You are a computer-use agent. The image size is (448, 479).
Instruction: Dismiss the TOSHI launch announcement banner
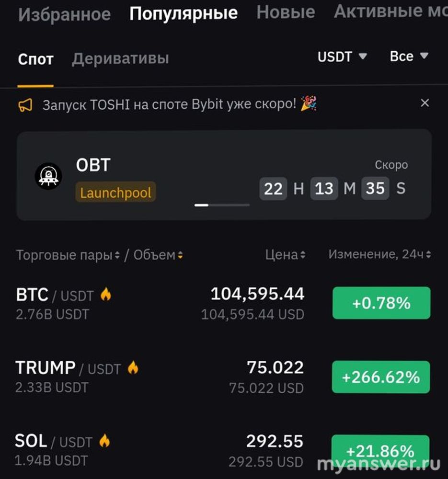point(425,103)
